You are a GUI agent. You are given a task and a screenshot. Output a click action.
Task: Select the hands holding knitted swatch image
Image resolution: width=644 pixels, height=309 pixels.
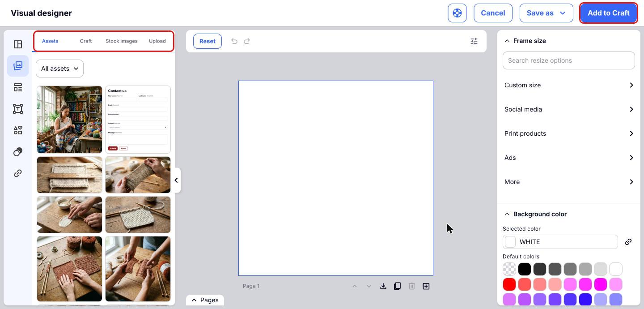[x=138, y=175]
